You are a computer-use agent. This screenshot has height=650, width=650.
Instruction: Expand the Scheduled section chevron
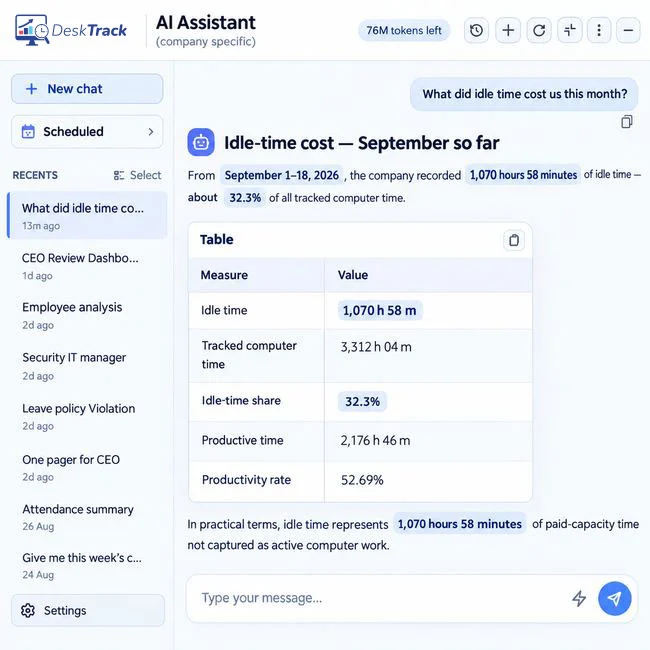click(x=150, y=132)
